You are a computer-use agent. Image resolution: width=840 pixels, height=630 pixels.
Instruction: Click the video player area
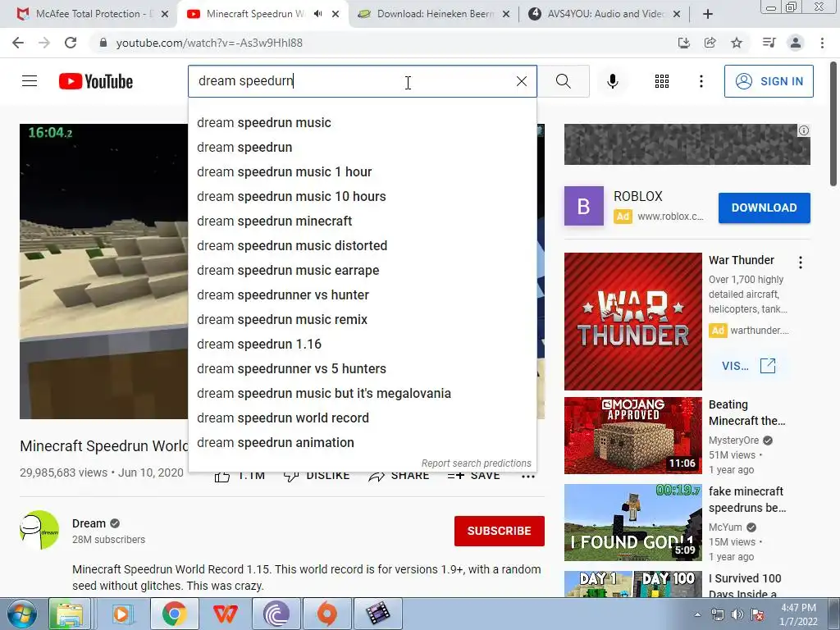pos(104,272)
